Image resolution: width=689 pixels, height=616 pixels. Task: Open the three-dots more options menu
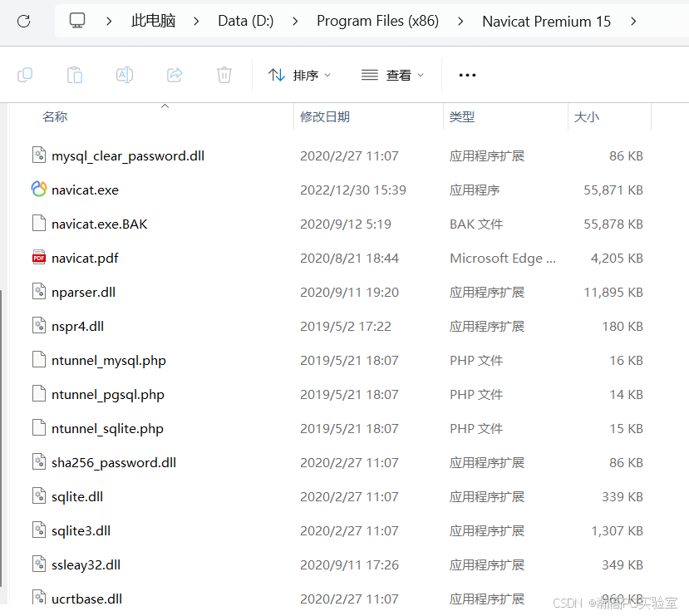(467, 75)
